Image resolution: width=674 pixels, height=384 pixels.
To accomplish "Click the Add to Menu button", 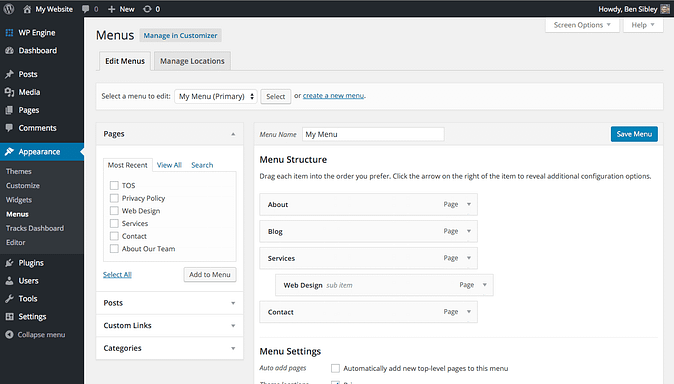I will pyautogui.click(x=210, y=274).
